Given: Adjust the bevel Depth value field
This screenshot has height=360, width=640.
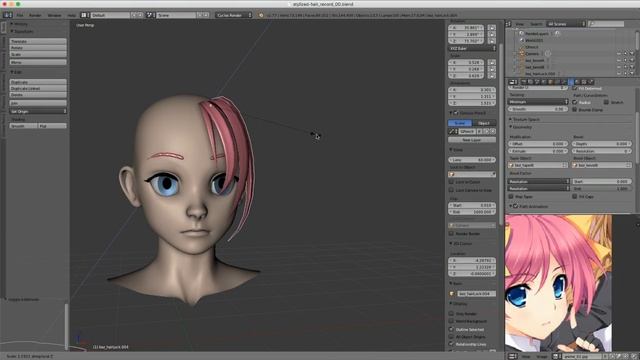Looking at the screenshot, I should pos(602,144).
